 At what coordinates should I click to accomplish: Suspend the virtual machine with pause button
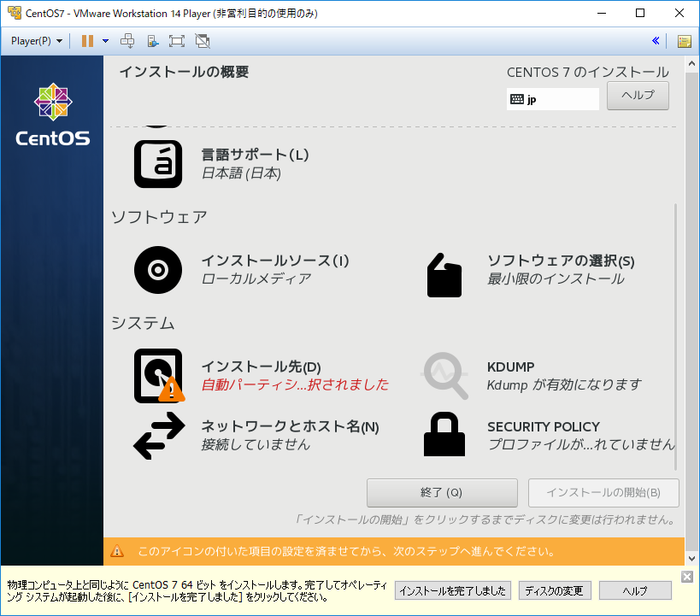click(89, 40)
